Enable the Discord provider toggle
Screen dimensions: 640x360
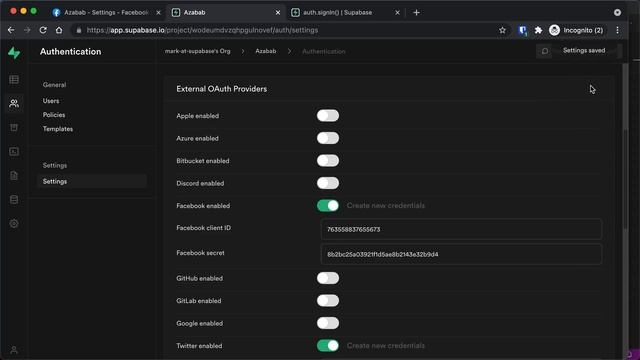click(x=328, y=183)
